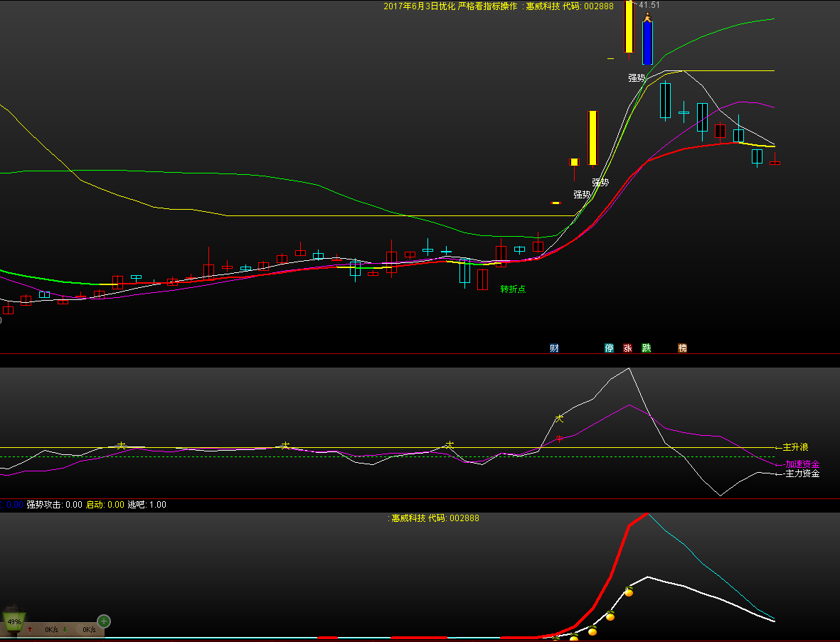Screen dimensions: 840x642
Task: Open the 财 financial info icon
Action: tap(555, 348)
